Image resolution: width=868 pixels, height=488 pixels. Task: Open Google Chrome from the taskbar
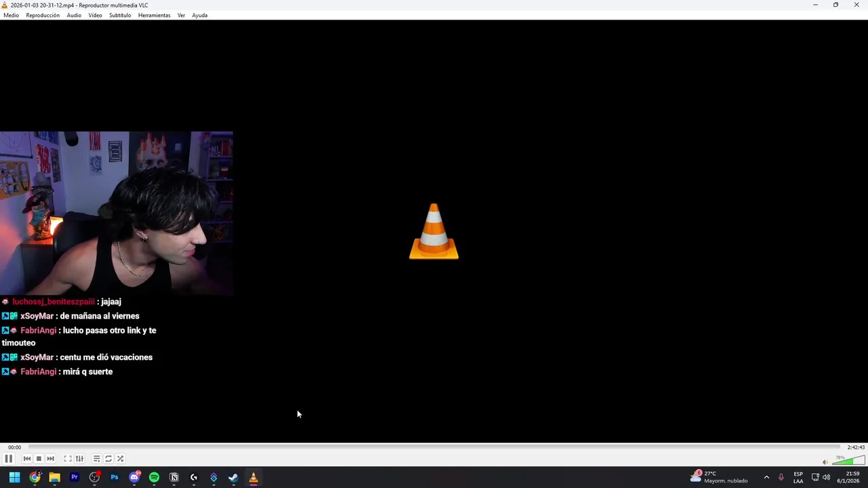click(x=35, y=477)
